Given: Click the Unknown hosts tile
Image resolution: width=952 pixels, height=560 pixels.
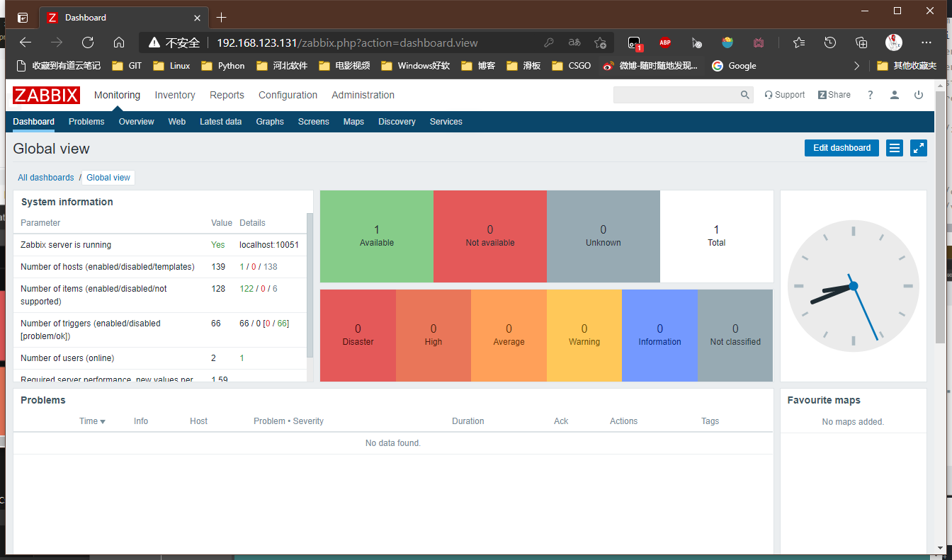Looking at the screenshot, I should (603, 236).
